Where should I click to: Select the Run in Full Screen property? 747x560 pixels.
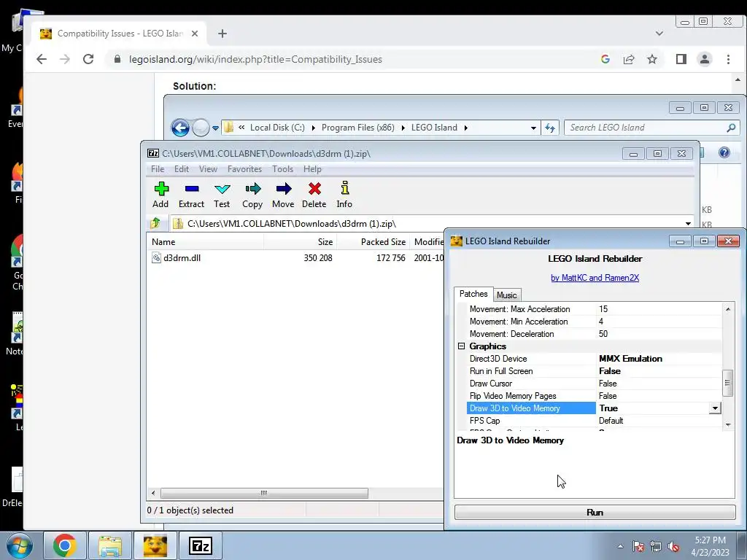point(594,371)
